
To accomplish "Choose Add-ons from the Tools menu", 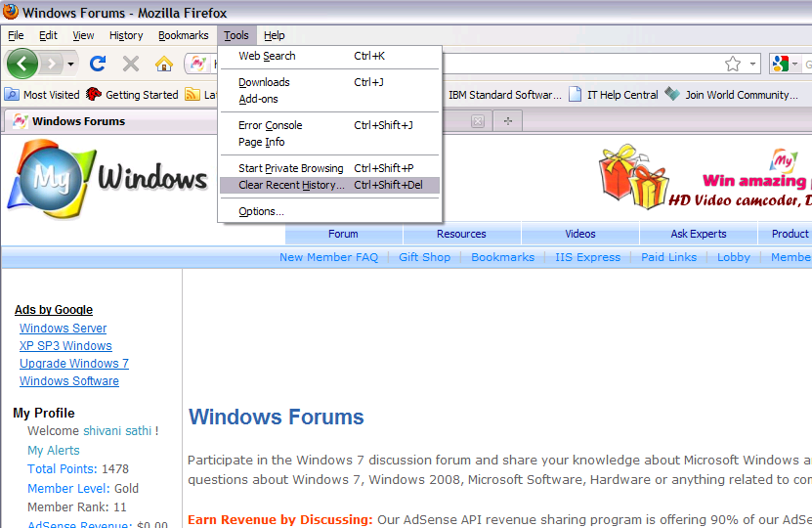I will tap(330, 99).
